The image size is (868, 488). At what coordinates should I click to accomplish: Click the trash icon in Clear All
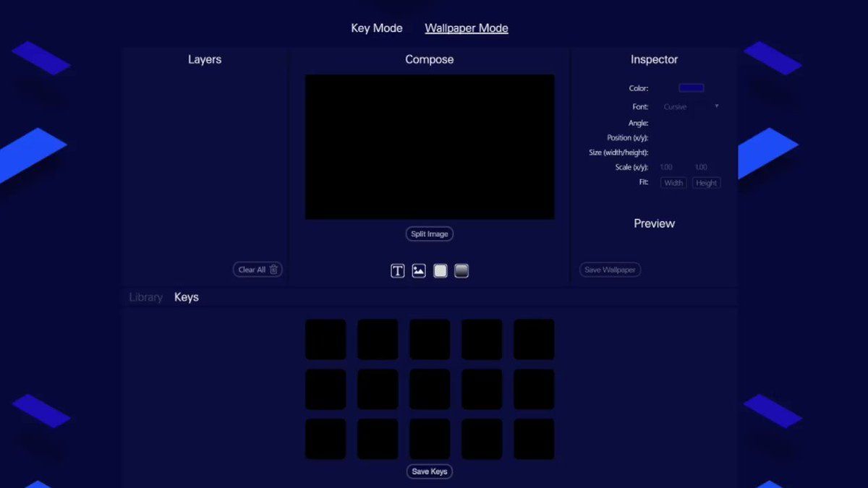click(273, 270)
